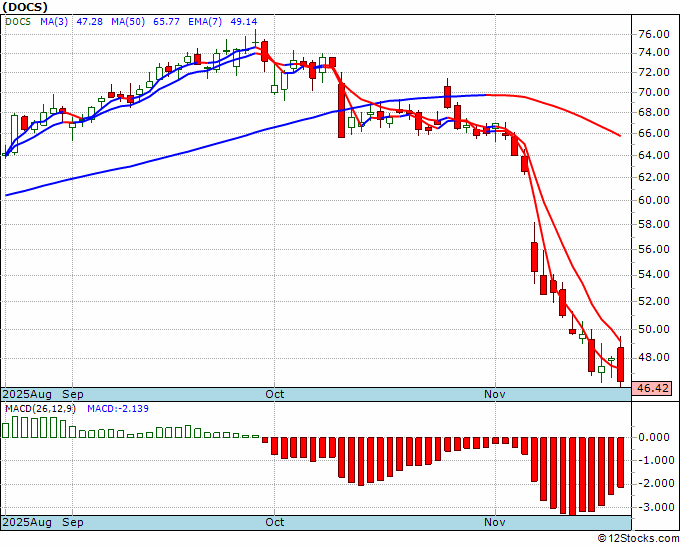Click the first green MACD histogram bar
The width and height of the screenshot is (680, 546).
pos(6,431)
